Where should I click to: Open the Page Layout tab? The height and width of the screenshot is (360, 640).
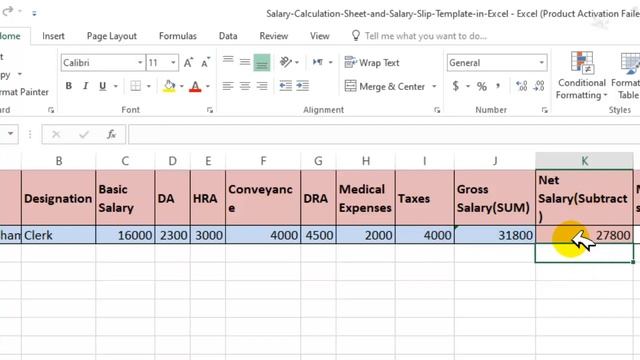(x=111, y=36)
